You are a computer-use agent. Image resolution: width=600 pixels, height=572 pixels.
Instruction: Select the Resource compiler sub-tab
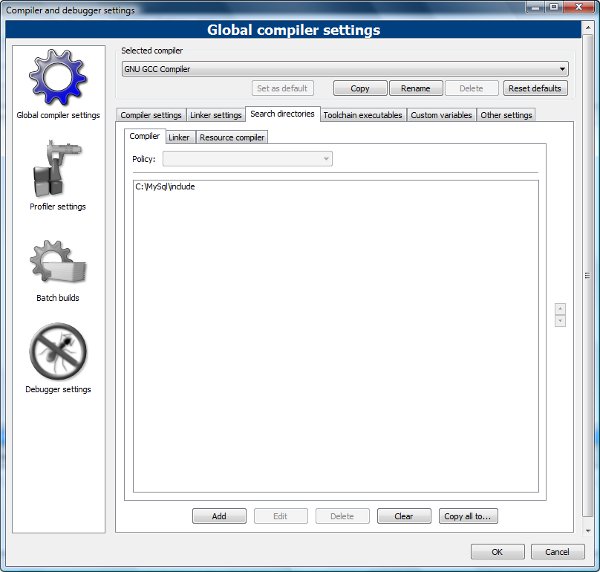point(232,137)
